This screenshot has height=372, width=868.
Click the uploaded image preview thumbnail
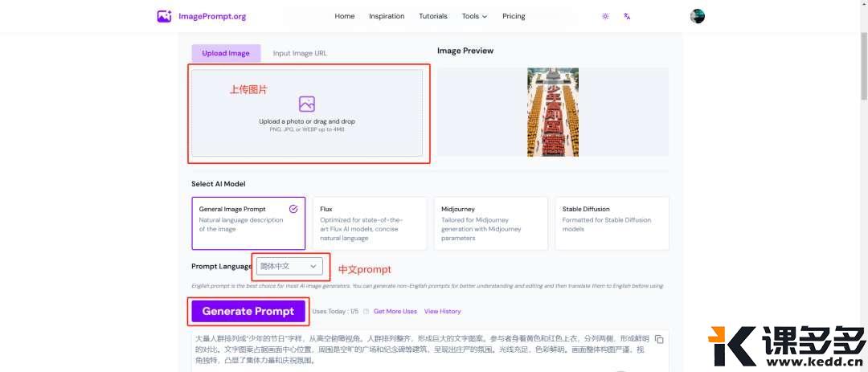553,112
